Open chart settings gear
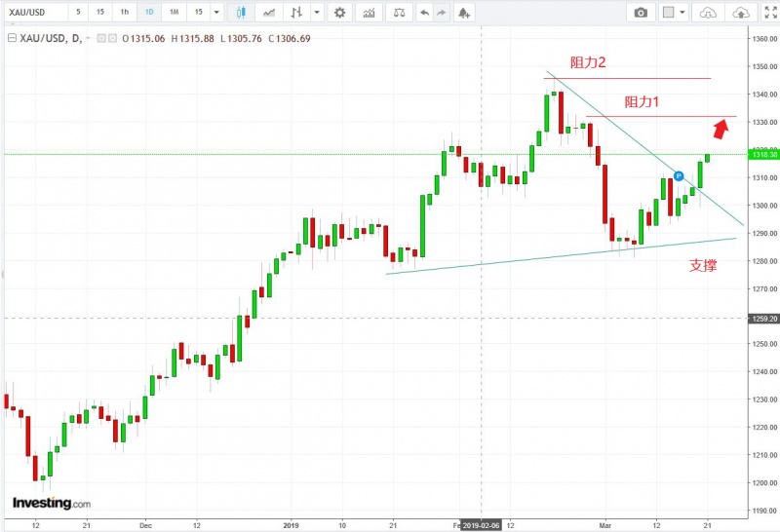Screen dimensions: 780x532 pyautogui.click(x=339, y=13)
